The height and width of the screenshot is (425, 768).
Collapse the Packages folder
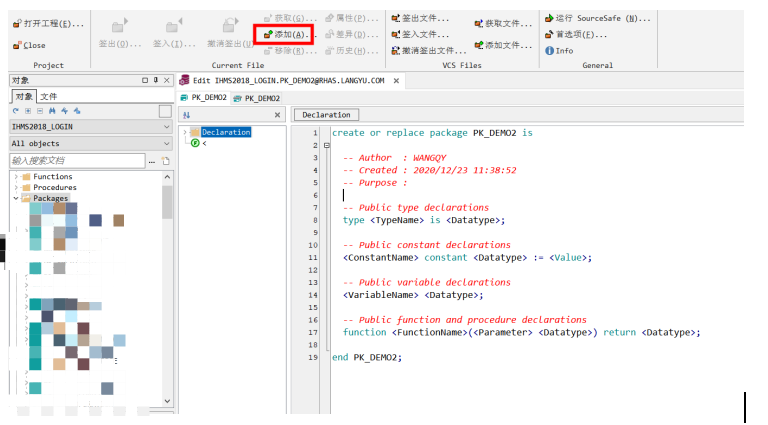(16, 198)
